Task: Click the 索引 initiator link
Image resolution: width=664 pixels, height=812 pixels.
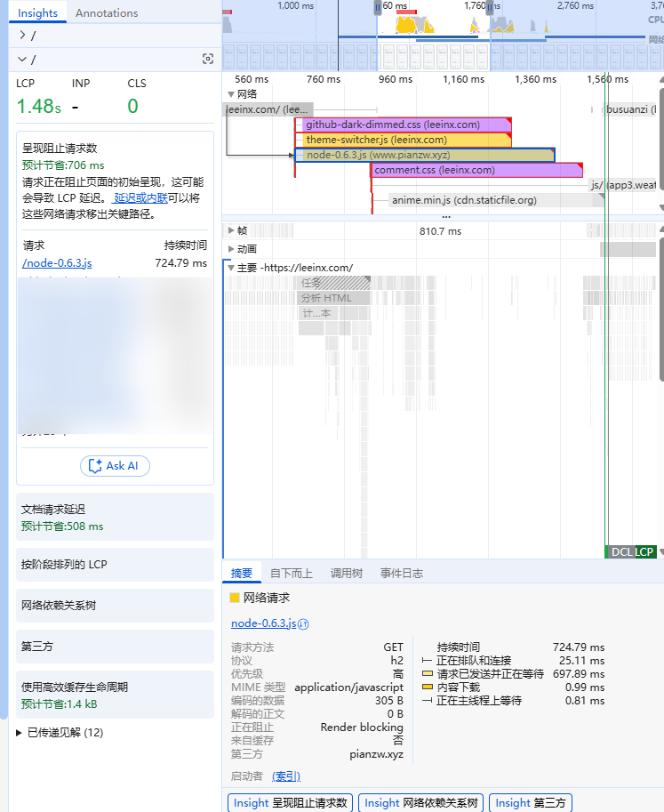Action: 285,776
